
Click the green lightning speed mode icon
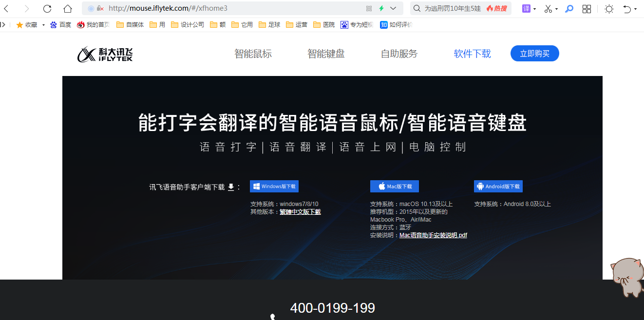click(381, 8)
